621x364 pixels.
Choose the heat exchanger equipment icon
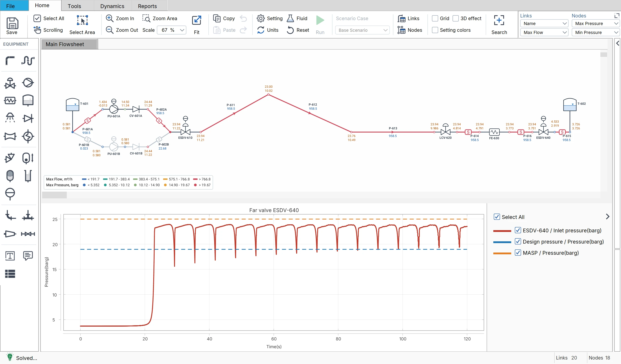click(x=10, y=101)
